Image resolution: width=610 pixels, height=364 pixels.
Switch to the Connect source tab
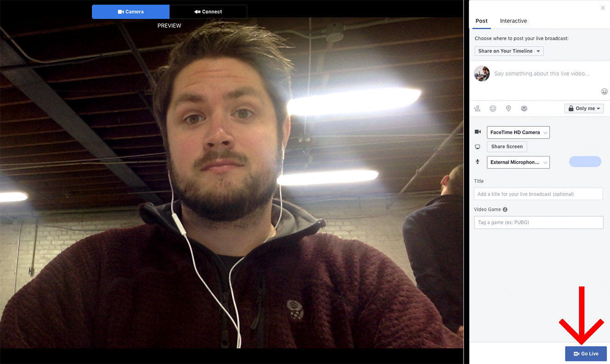coord(208,12)
